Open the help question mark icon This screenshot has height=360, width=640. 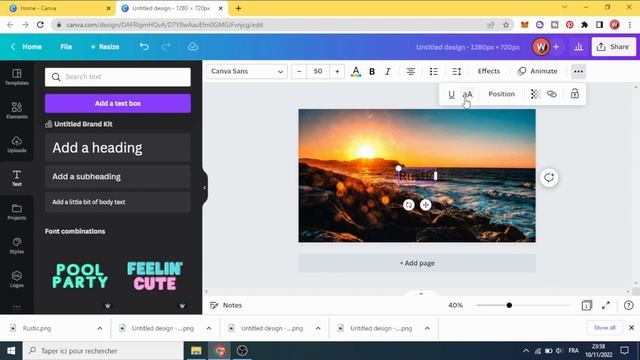point(628,305)
